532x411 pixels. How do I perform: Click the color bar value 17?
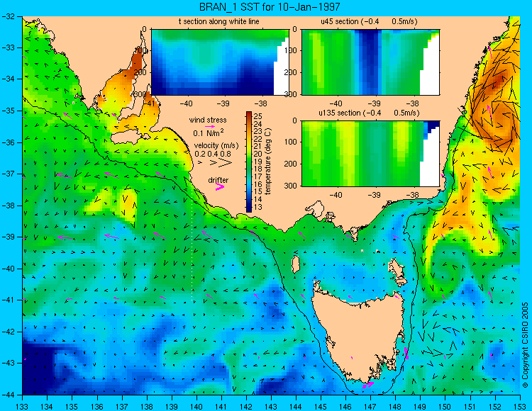click(x=258, y=176)
